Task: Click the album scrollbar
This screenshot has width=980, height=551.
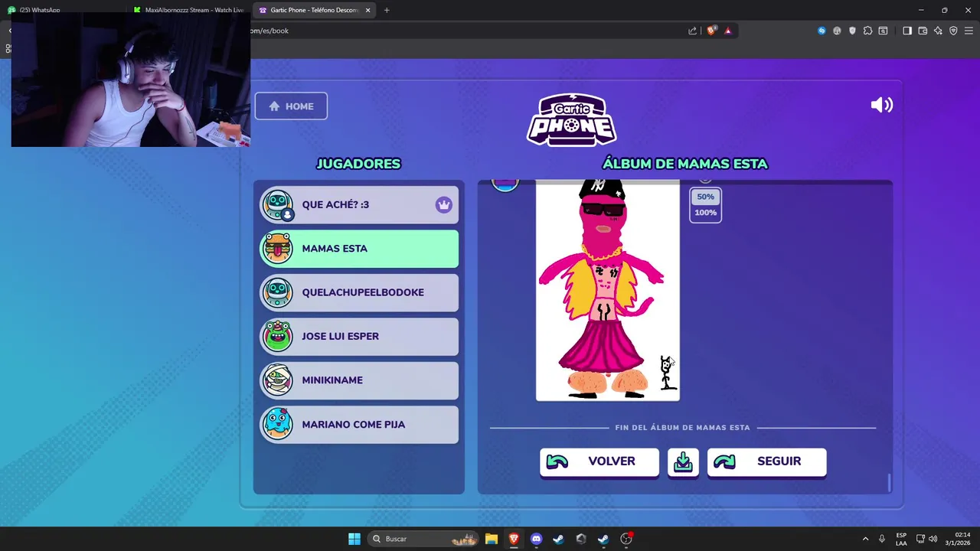Action: 889,483
